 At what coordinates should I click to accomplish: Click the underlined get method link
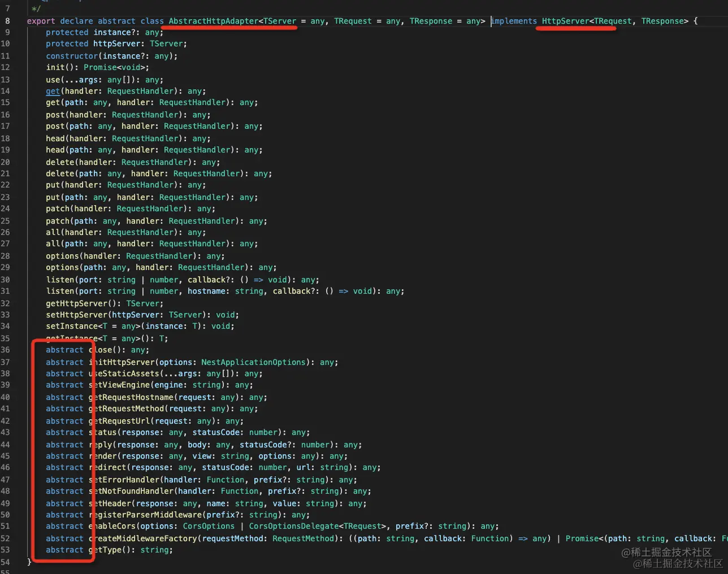tap(53, 91)
